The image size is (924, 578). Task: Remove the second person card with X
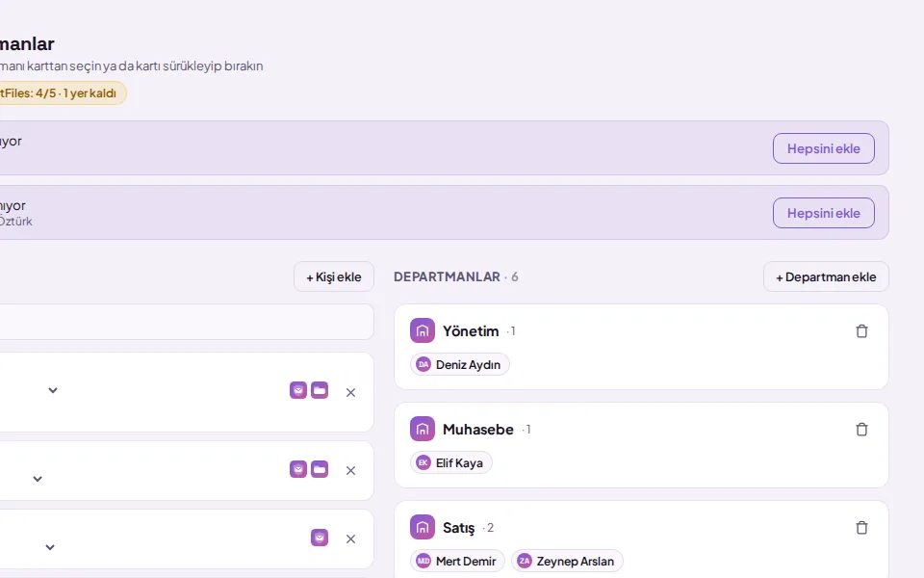pos(350,471)
